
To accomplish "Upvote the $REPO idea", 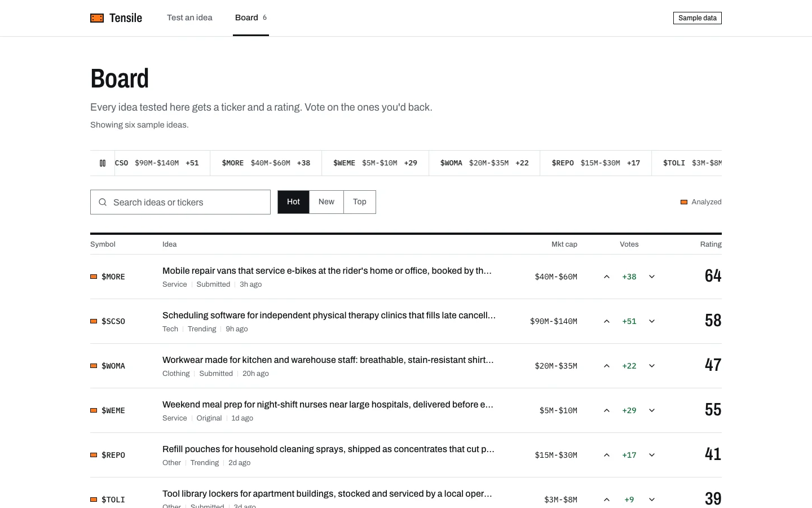I will click(x=607, y=455).
